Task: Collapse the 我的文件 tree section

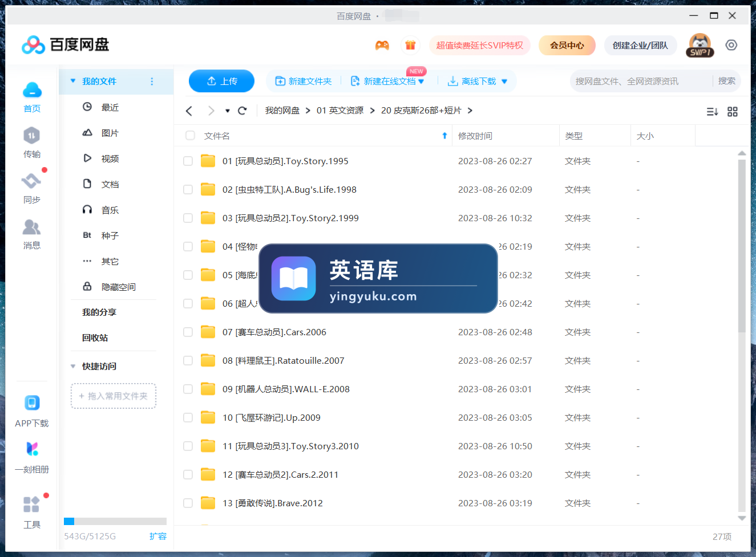Action: [x=73, y=81]
